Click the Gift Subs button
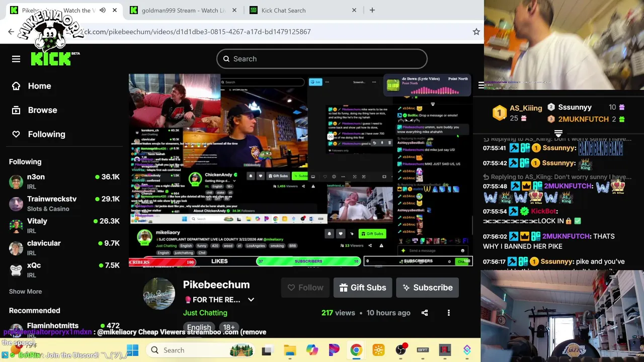This screenshot has width=644, height=362. (363, 288)
